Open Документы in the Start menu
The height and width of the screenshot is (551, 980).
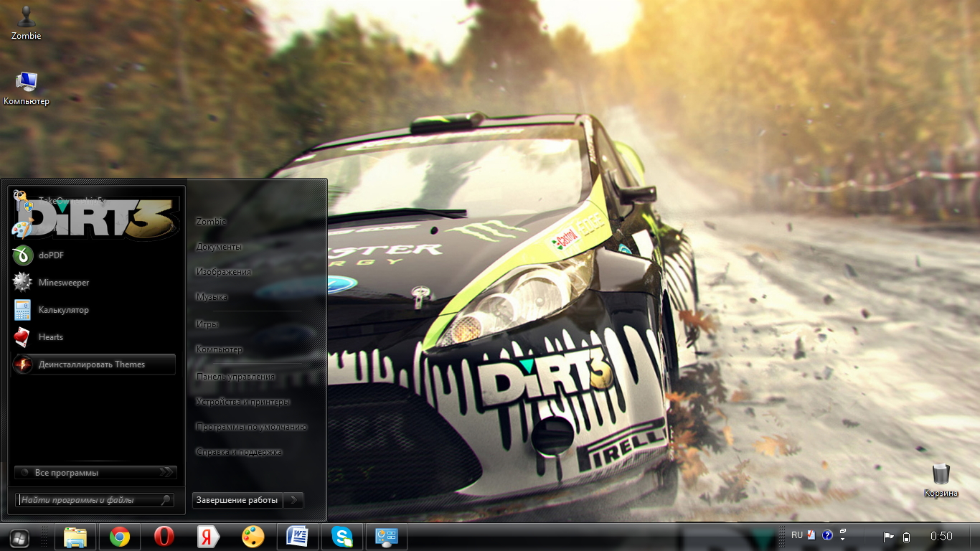[219, 247]
